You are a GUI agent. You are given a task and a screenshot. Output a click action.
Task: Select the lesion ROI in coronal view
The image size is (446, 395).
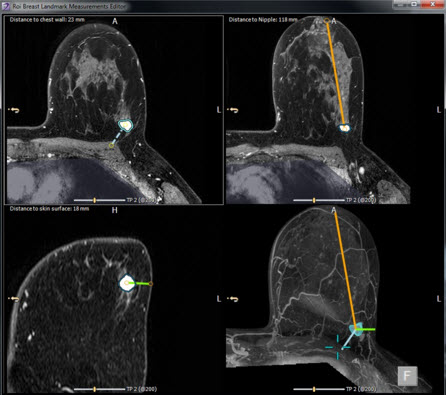(x=127, y=283)
